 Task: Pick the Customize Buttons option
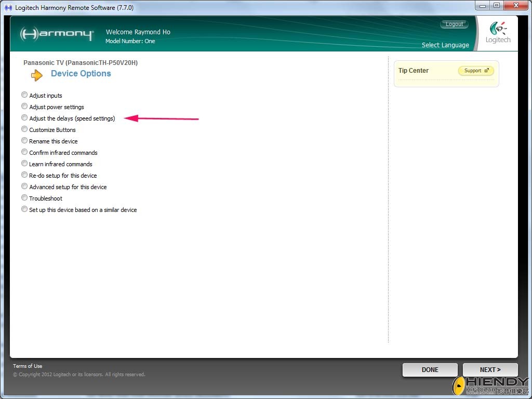coord(24,129)
